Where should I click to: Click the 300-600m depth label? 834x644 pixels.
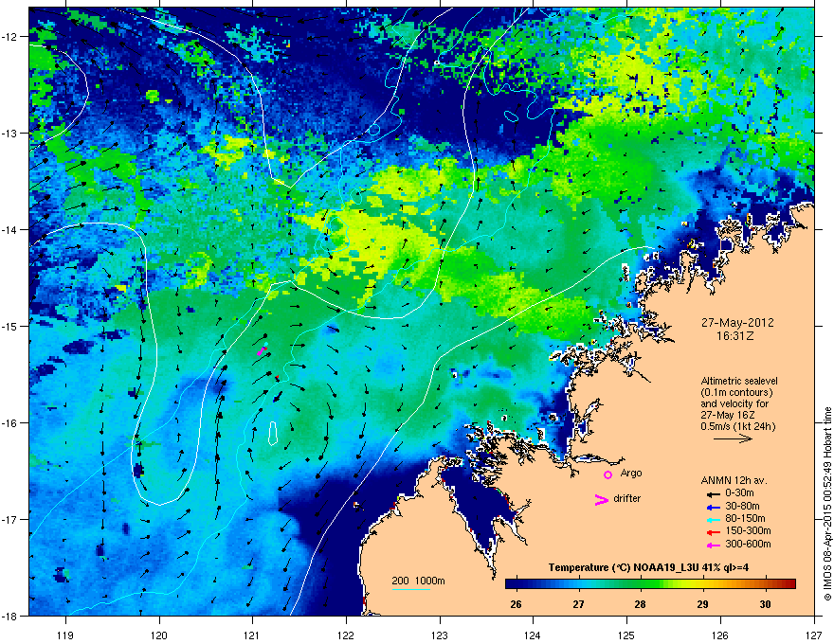748,544
